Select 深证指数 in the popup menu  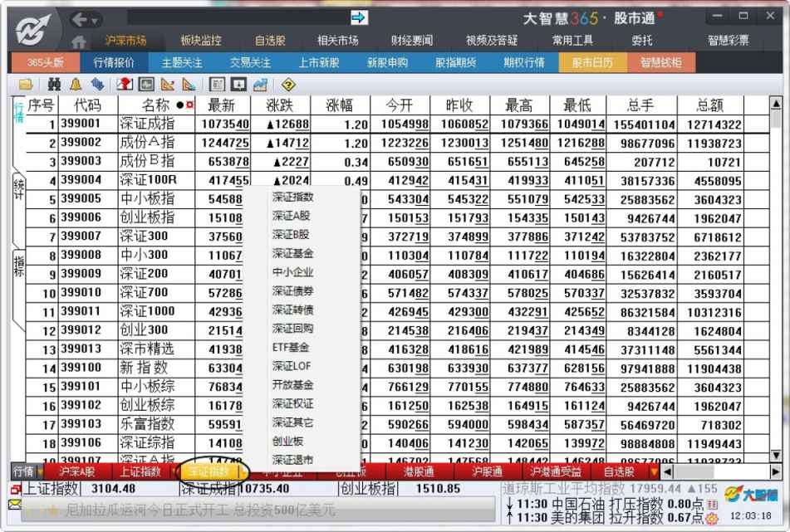coord(292,197)
